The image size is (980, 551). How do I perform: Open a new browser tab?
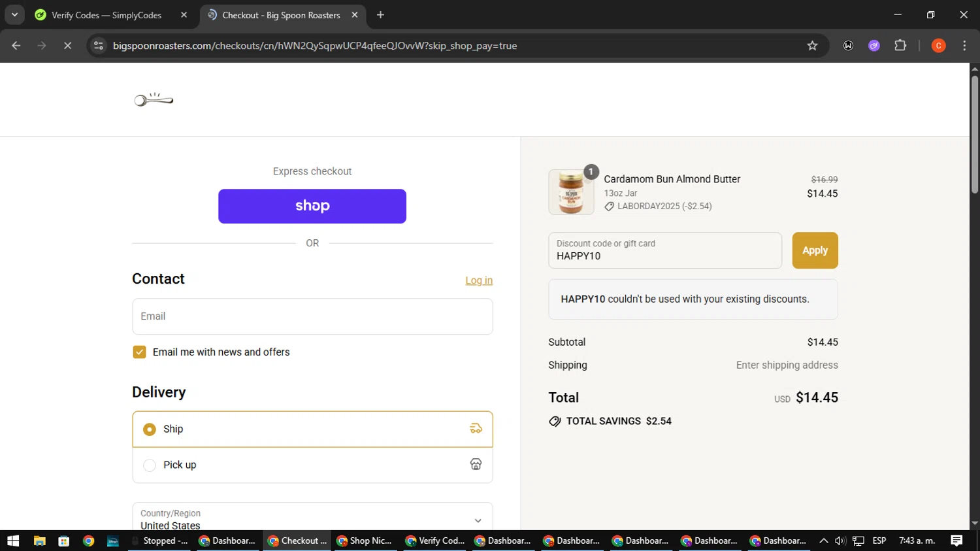coord(381,14)
